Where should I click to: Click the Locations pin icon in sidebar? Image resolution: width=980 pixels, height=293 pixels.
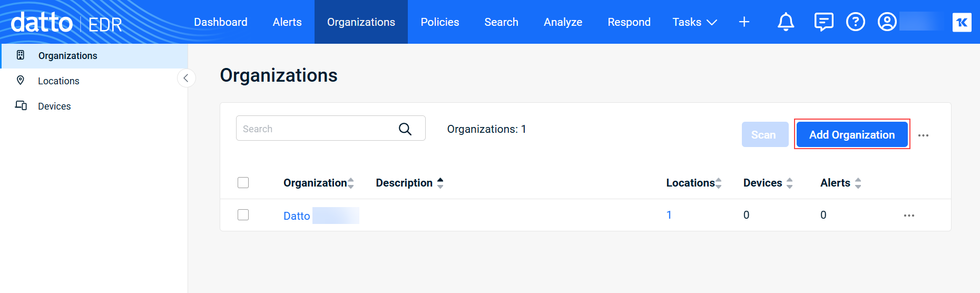[21, 80]
